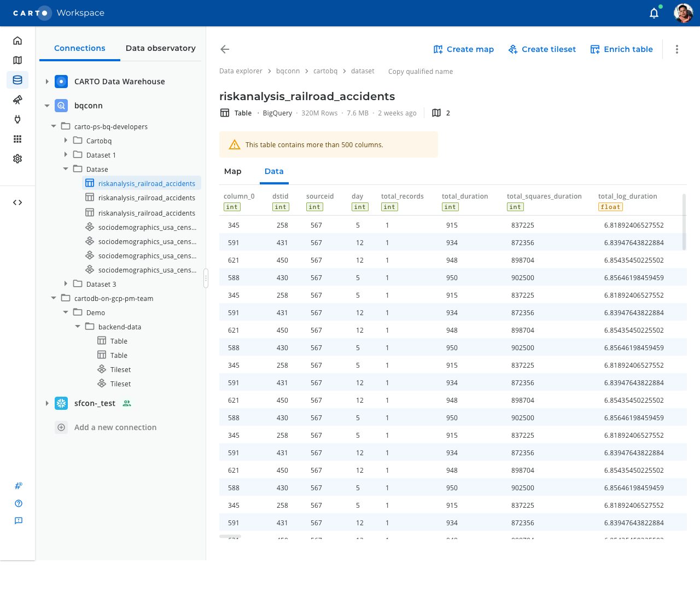The image size is (700, 609).
Task: Collapse the carto-ps-bq-developers project
Action: pyautogui.click(x=54, y=126)
